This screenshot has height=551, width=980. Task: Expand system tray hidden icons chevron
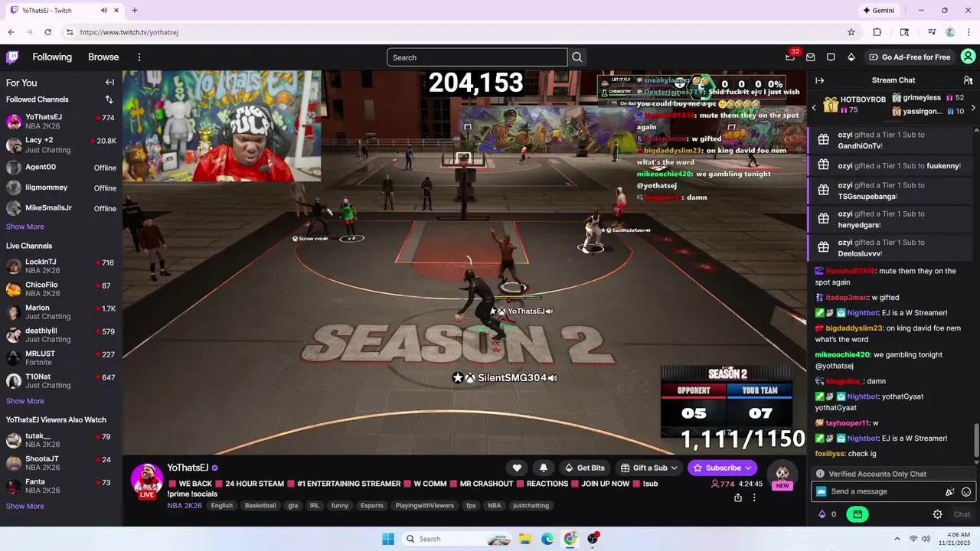(897, 539)
